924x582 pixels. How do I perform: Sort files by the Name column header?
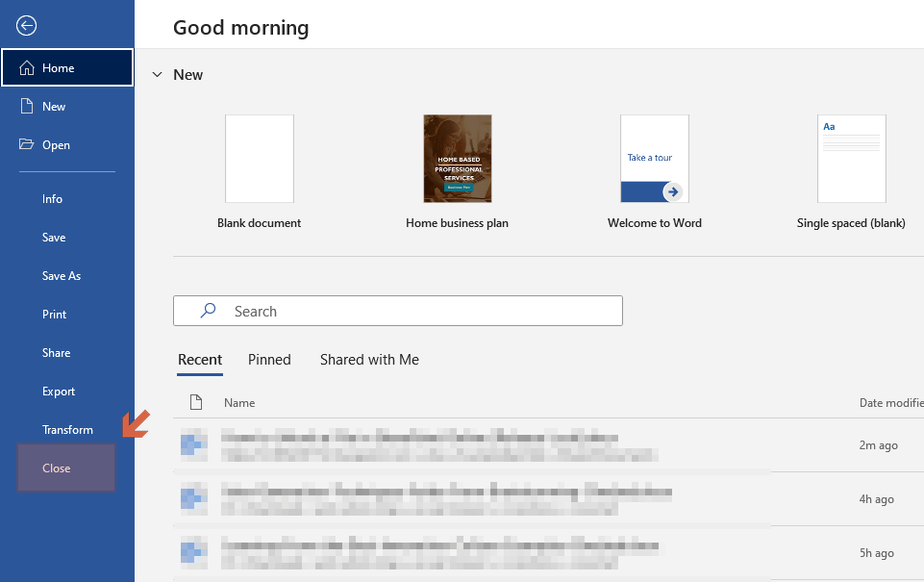(239, 402)
